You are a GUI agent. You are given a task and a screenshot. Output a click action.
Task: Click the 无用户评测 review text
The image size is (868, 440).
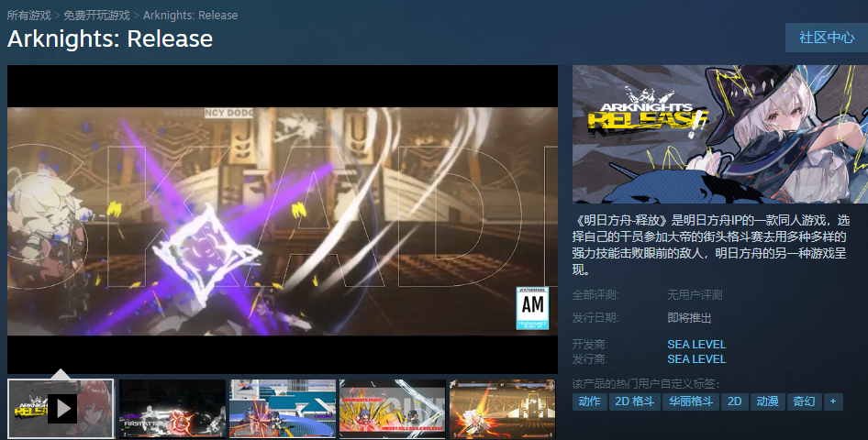[695, 295]
